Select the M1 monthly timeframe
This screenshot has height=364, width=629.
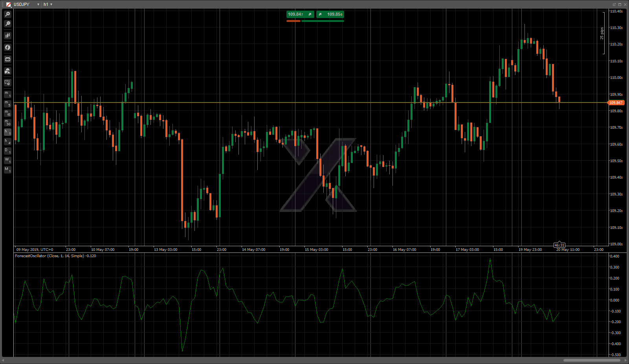click(x=7, y=170)
